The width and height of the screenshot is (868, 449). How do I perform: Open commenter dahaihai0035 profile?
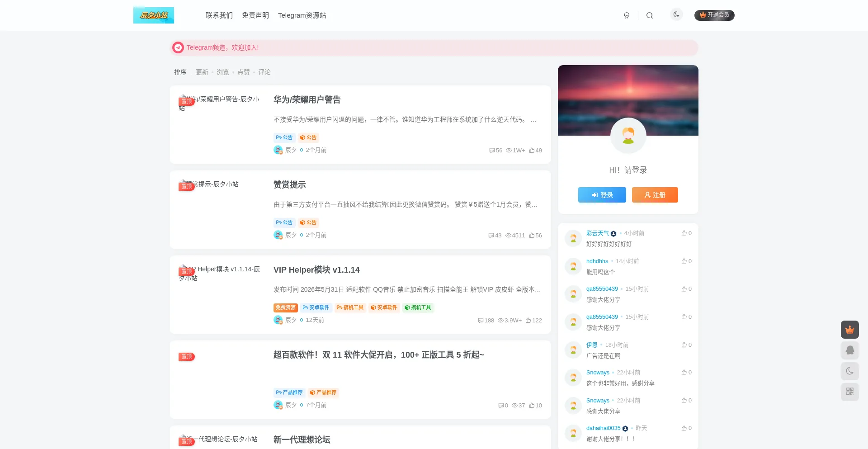click(x=604, y=428)
